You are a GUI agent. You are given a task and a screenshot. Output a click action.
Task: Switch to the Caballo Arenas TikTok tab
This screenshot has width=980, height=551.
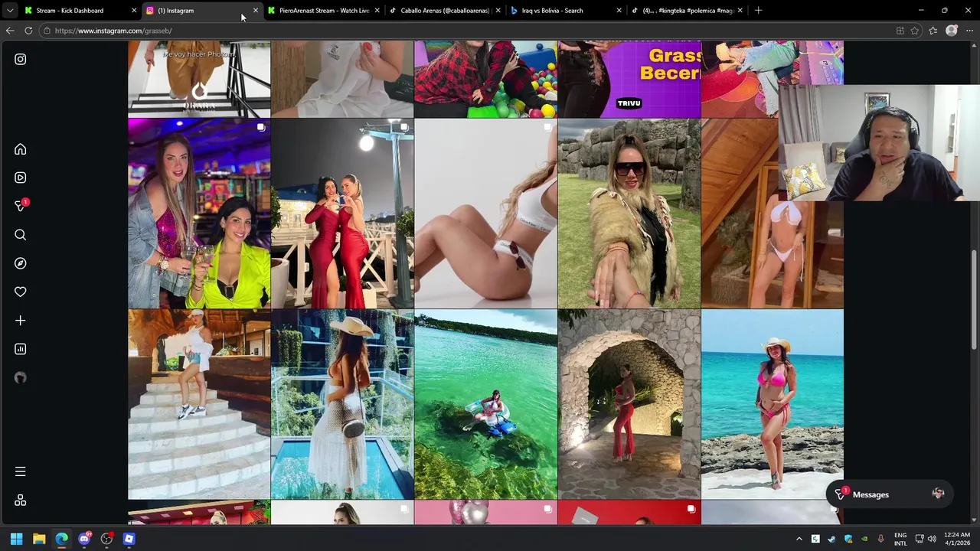coord(445,11)
